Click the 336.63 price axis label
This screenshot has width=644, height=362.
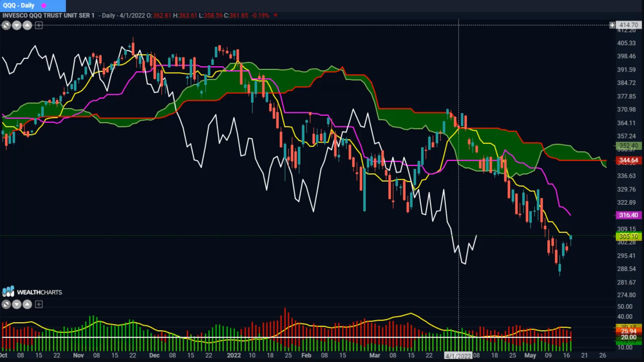627,176
